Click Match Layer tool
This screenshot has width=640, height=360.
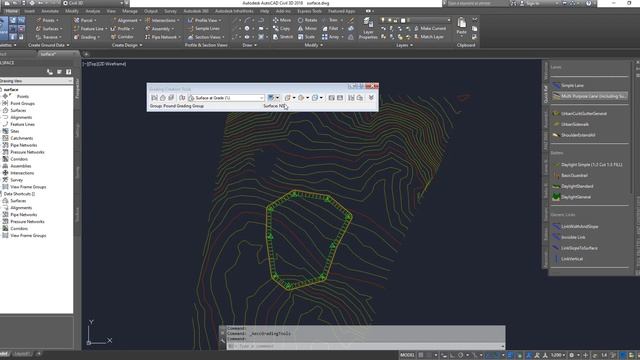pyautogui.click(x=429, y=37)
